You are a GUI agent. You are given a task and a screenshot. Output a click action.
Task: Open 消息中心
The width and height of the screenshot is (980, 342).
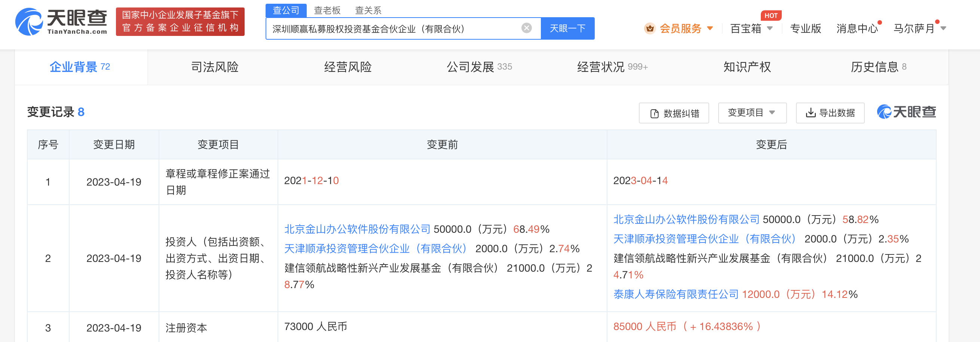click(x=857, y=28)
